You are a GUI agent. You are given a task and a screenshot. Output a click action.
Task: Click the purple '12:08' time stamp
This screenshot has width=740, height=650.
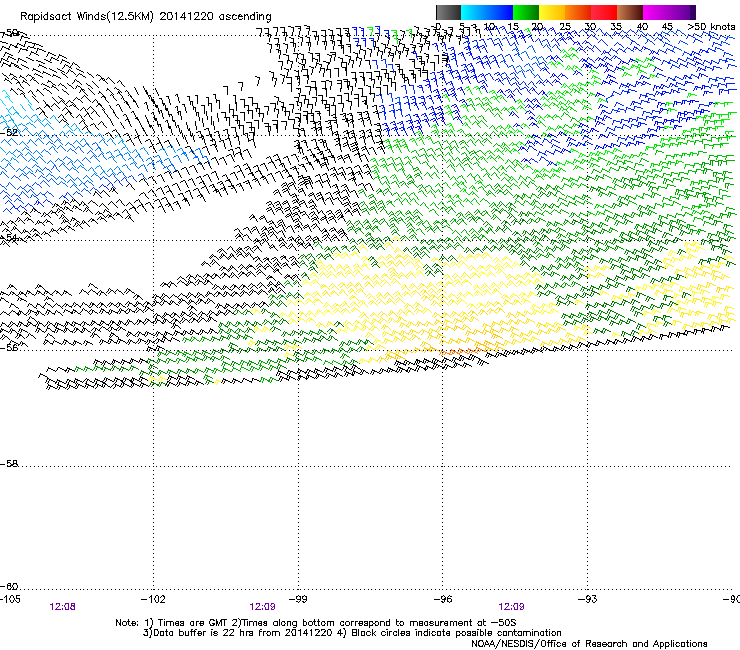point(62,607)
